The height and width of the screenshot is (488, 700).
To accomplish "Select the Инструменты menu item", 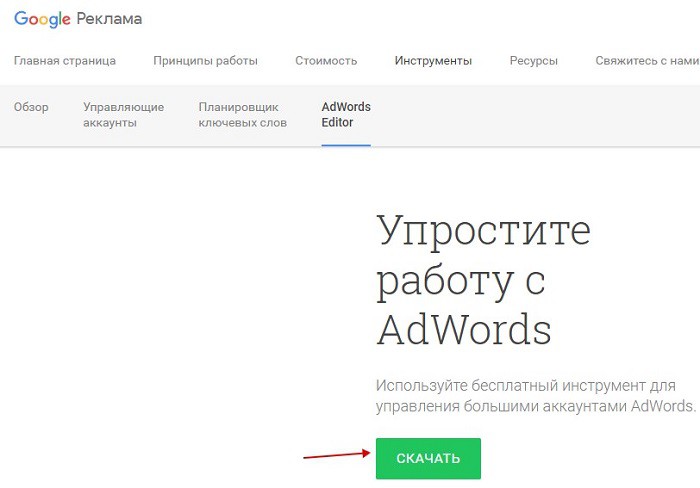I will pos(433,61).
